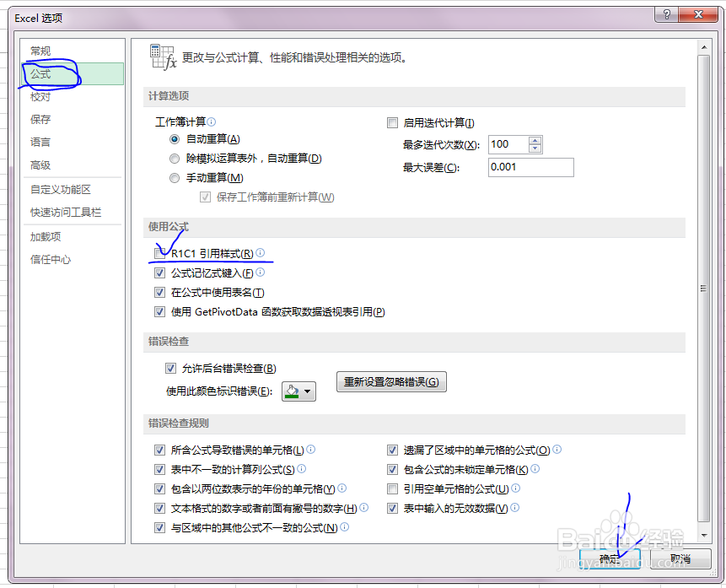Image resolution: width=726 pixels, height=588 pixels.
Task: Confirm settings with 确定 button
Action: click(x=610, y=558)
